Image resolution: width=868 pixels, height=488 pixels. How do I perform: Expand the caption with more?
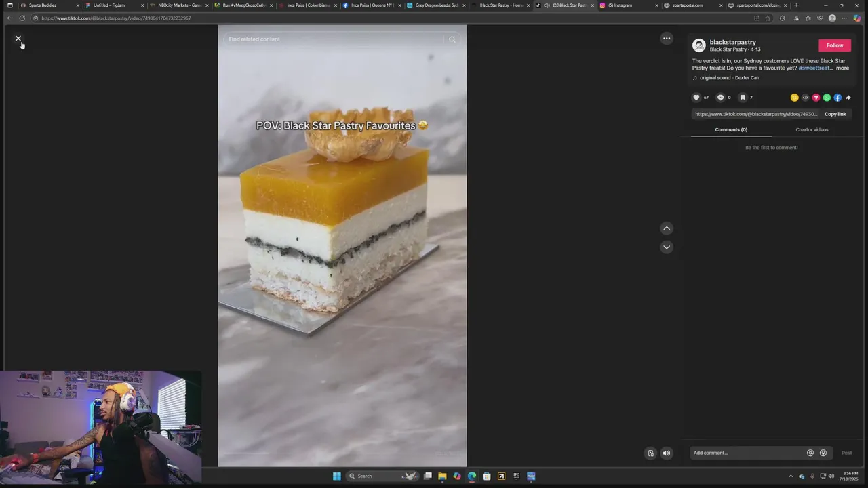842,68
